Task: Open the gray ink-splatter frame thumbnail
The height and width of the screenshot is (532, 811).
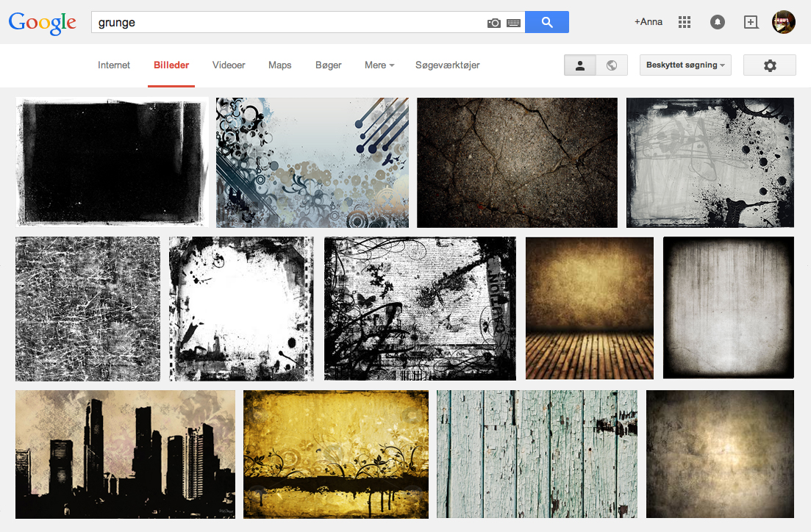Action: (710, 162)
